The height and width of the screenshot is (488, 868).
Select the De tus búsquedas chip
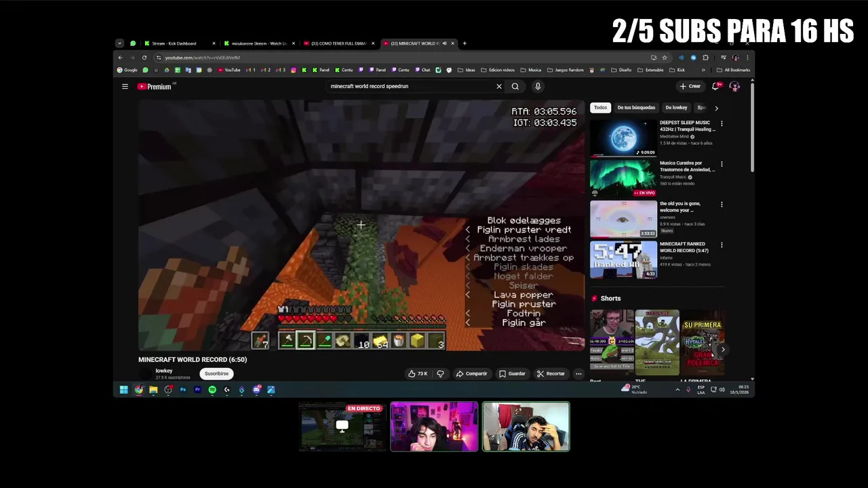tap(636, 108)
